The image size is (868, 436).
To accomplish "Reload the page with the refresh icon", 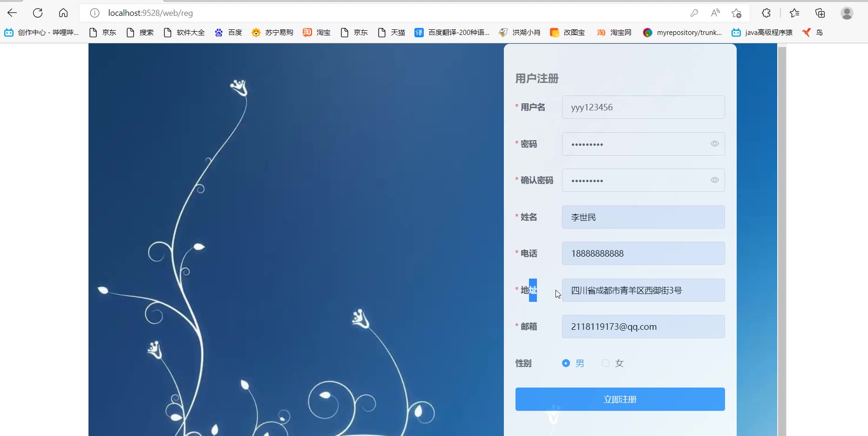I will click(38, 13).
